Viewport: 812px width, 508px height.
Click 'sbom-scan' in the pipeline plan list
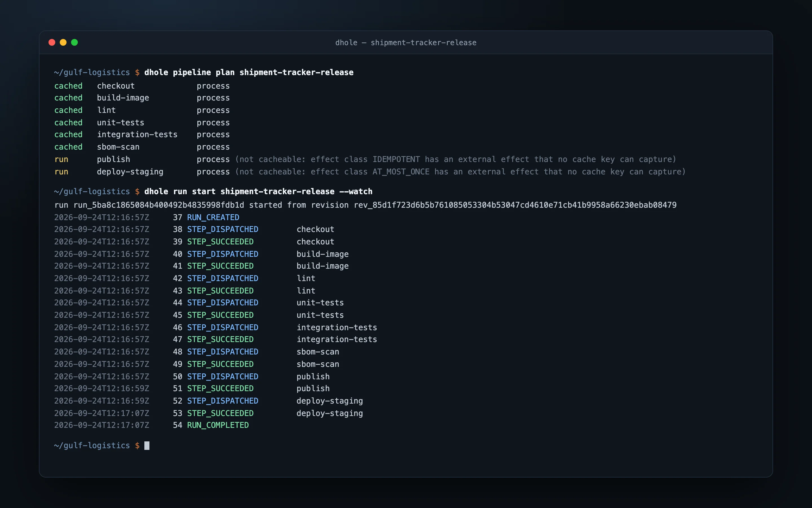coord(118,147)
